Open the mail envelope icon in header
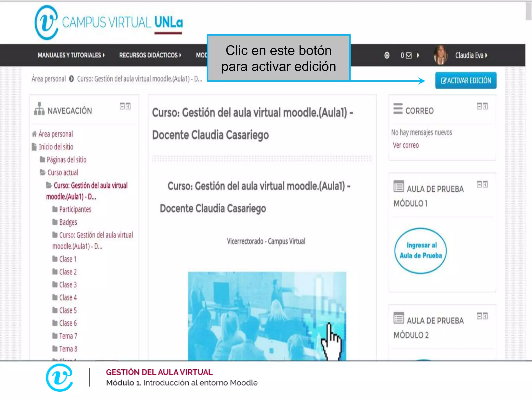532x399 pixels. point(409,55)
